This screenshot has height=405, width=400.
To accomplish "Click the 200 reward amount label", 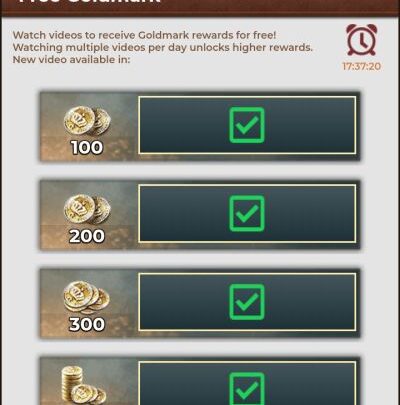I will (87, 236).
